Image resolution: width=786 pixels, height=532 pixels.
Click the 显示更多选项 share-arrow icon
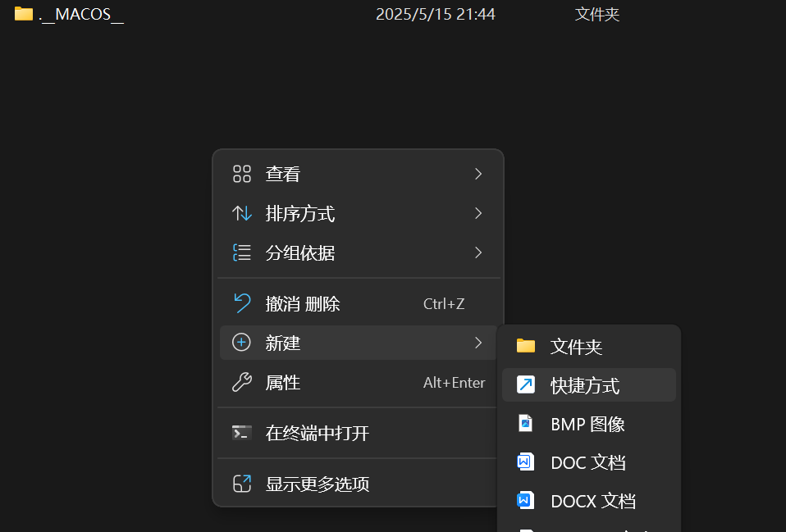241,484
